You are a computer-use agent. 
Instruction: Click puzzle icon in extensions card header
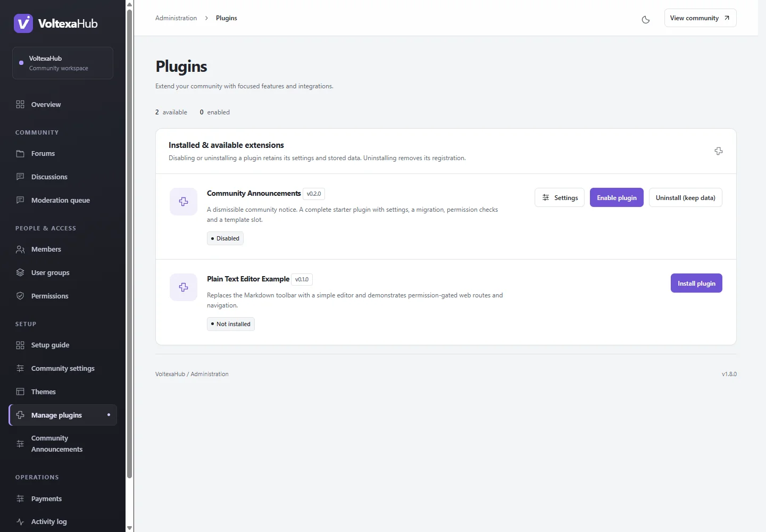click(719, 151)
